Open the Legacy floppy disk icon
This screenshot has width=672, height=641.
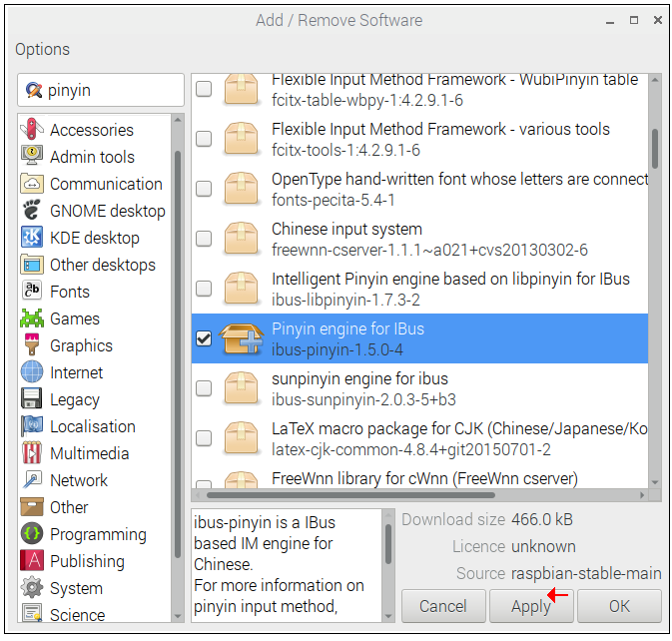pyautogui.click(x=32, y=399)
